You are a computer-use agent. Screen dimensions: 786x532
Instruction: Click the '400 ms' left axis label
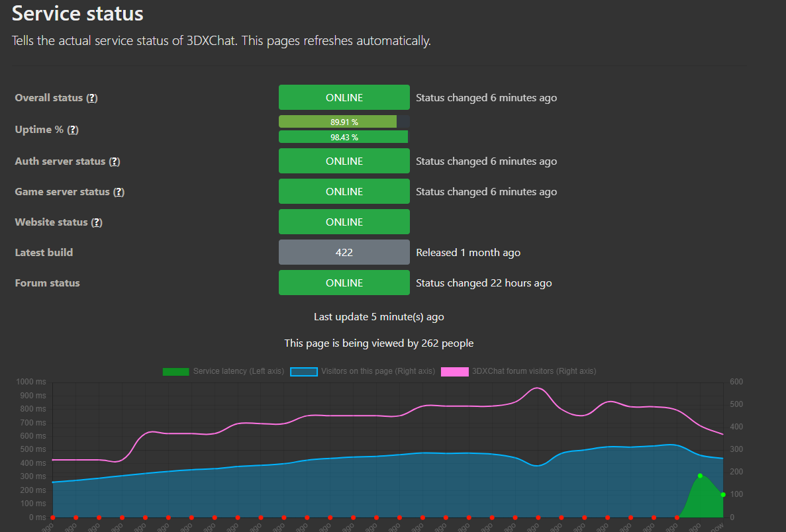pos(33,463)
